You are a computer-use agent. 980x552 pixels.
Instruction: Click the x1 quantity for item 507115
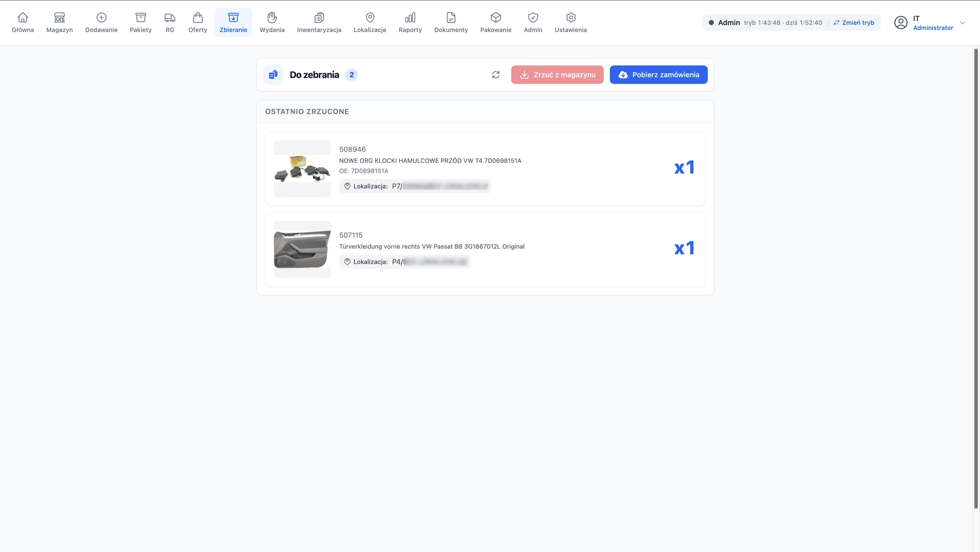coord(684,248)
